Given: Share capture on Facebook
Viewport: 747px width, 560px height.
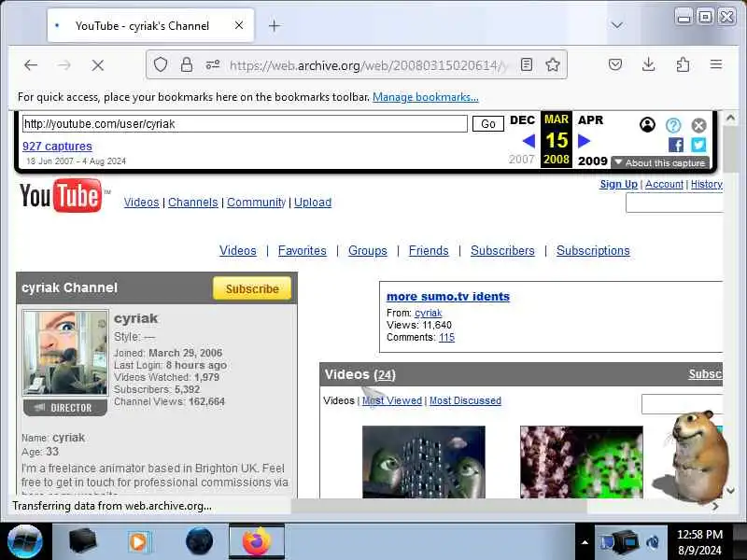Looking at the screenshot, I should [x=675, y=145].
